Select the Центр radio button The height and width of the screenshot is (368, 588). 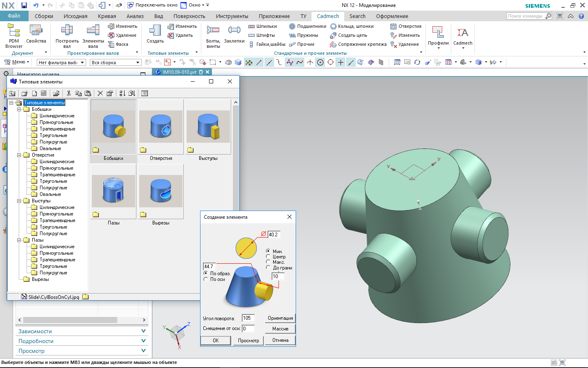pos(268,256)
